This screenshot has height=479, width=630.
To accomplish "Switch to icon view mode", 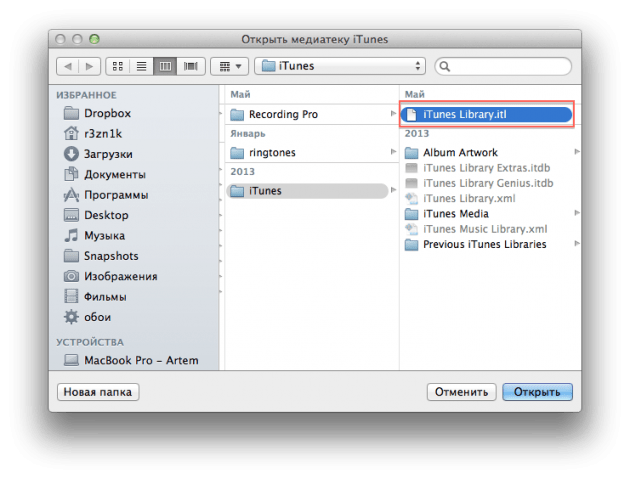I will click(118, 66).
